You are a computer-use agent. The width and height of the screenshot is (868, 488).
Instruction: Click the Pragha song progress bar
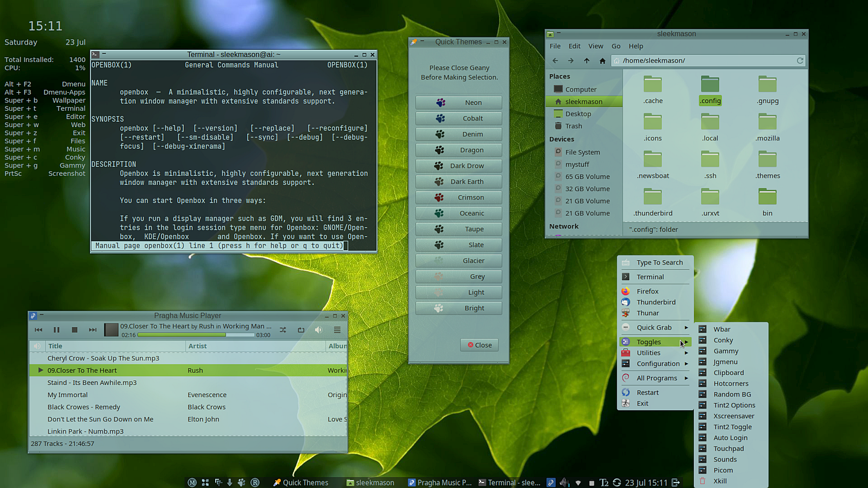click(x=196, y=335)
